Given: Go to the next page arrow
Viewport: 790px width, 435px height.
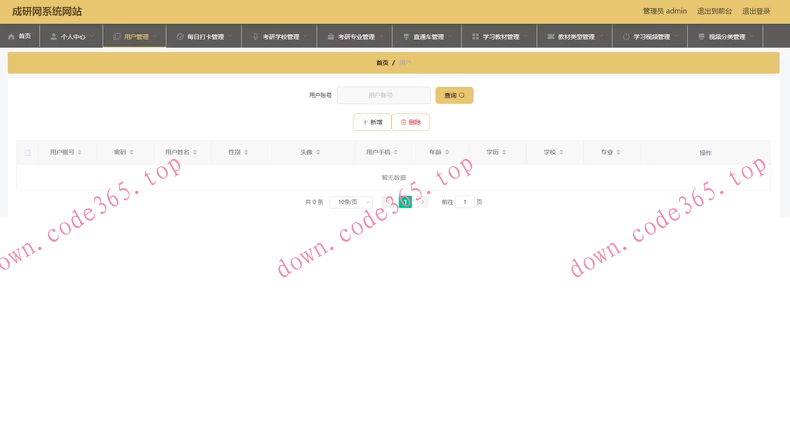Looking at the screenshot, I should pyautogui.click(x=423, y=202).
